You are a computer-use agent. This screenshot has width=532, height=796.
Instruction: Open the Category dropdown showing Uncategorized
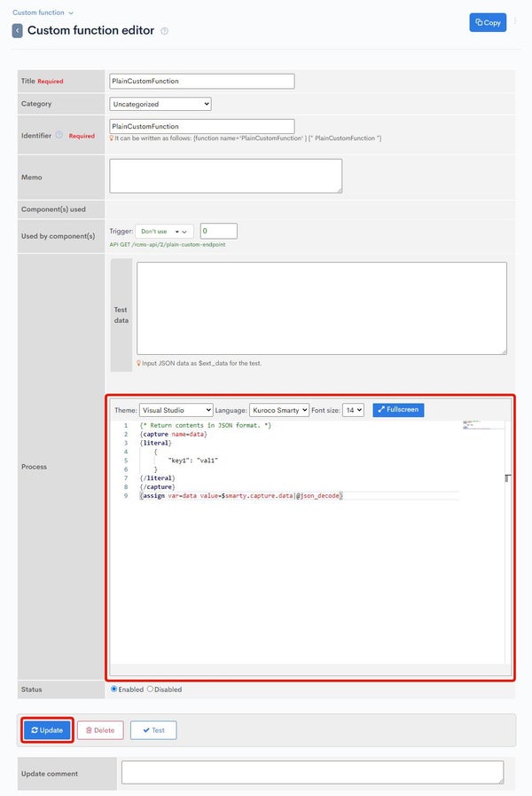coord(160,104)
